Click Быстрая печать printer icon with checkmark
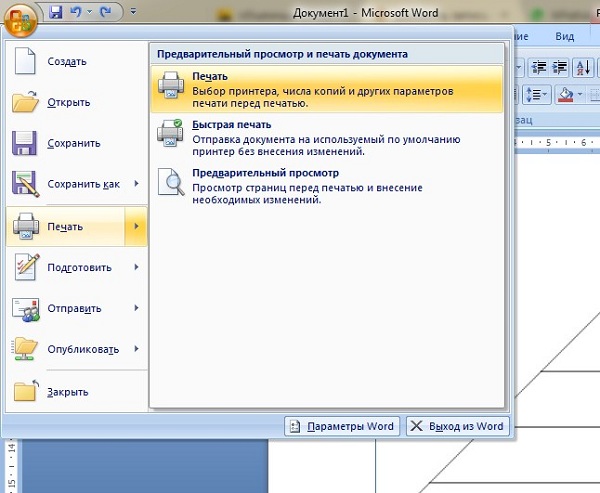 [171, 133]
